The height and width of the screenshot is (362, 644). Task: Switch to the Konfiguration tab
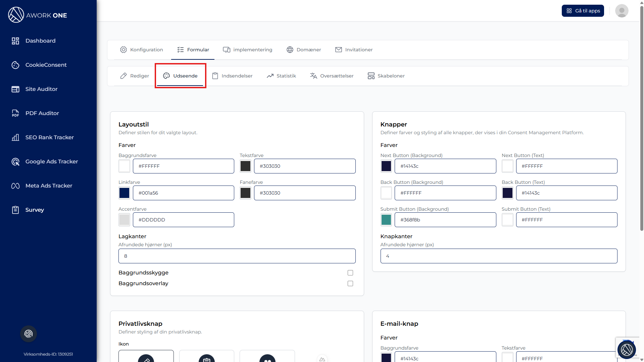coord(142,50)
